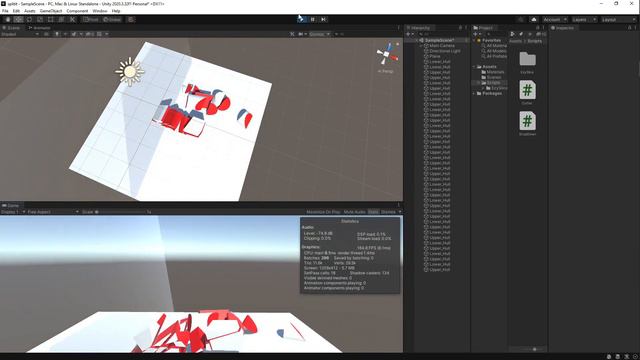This screenshot has width=640, height=360.
Task: Click the Hierarchy create plus button
Action: click(408, 34)
